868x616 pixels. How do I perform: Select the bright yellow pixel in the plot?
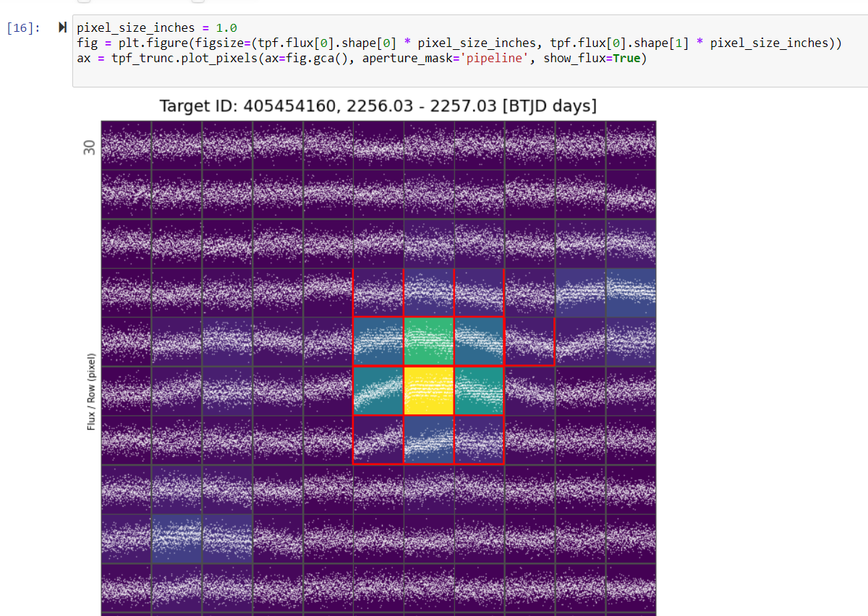pos(429,390)
